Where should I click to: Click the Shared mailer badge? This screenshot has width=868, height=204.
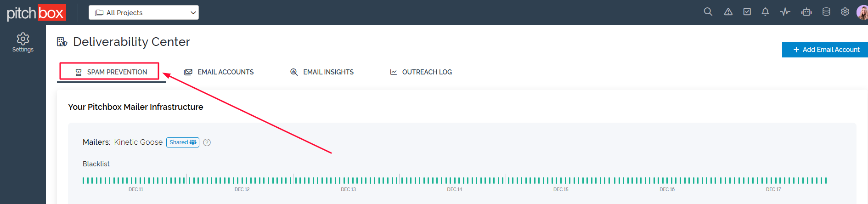[x=183, y=142]
